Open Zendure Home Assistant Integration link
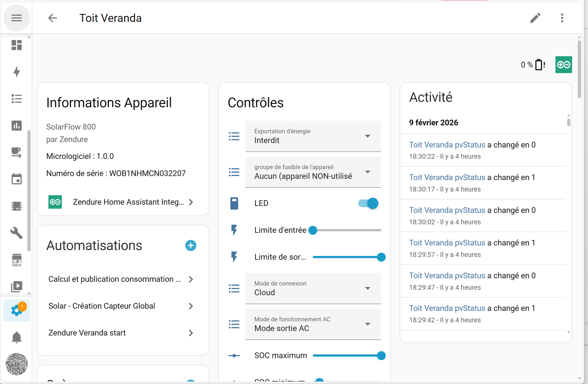The height and width of the screenshot is (384, 588). coord(121,202)
